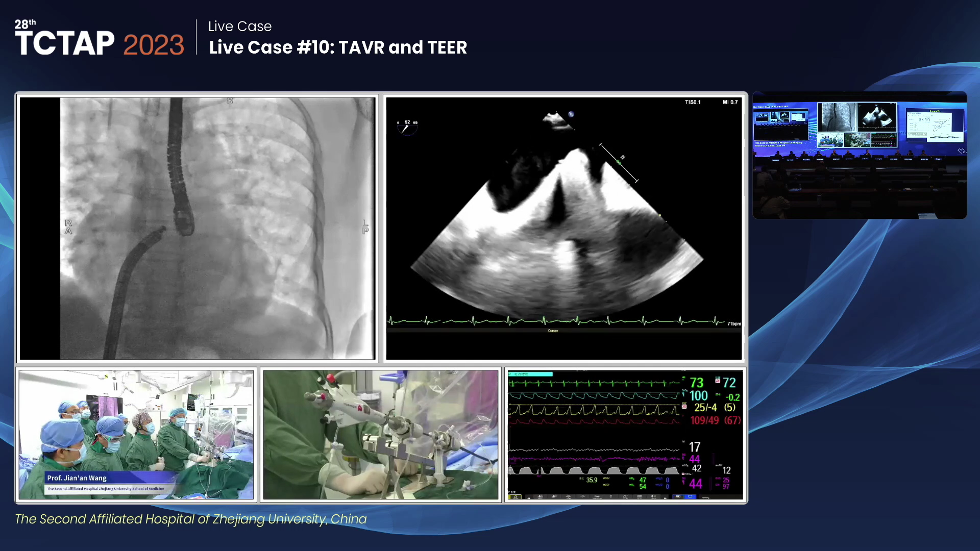Click the 'Prof. Jian'an Wang' name caption

[77, 478]
